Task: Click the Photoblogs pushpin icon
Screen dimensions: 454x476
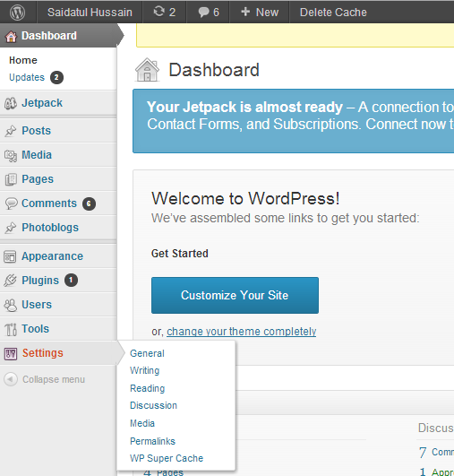Action: coord(11,228)
